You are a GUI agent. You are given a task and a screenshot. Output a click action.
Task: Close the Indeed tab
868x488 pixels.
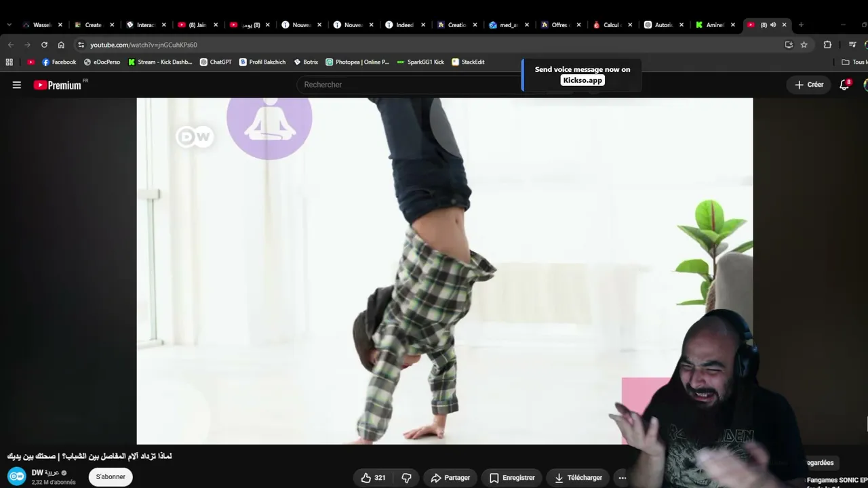[423, 25]
